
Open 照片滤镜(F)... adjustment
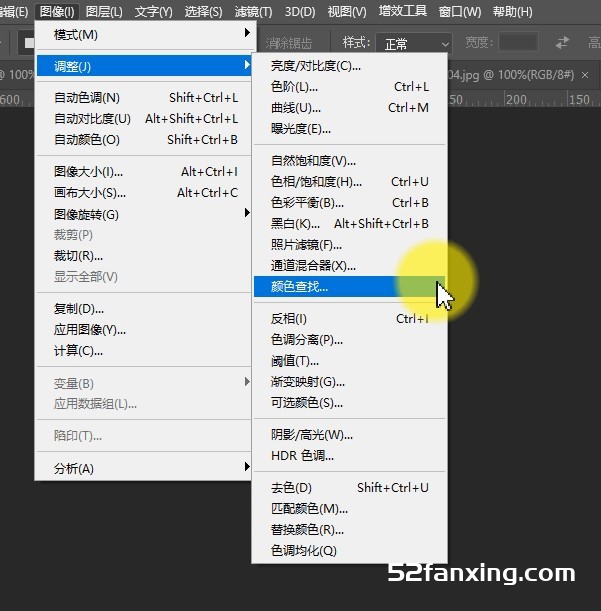pyautogui.click(x=349, y=245)
